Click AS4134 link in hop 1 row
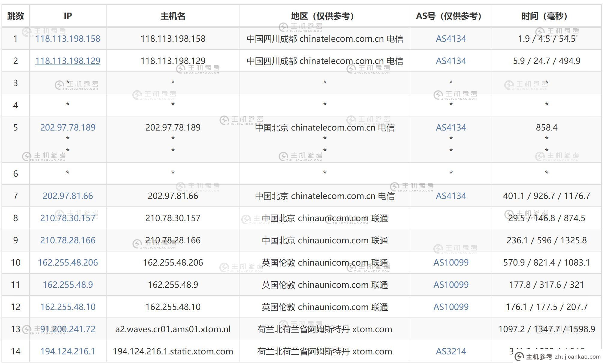The width and height of the screenshot is (603, 364). pyautogui.click(x=451, y=39)
